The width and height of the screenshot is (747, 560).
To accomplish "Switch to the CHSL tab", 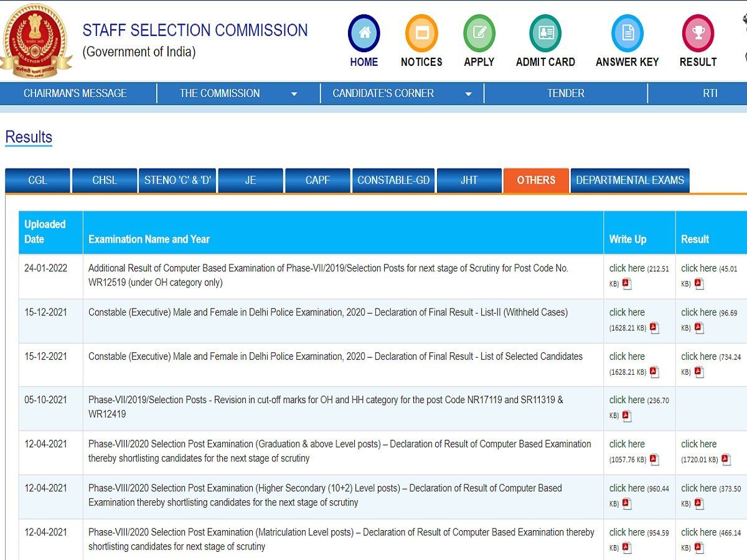I will click(x=105, y=180).
